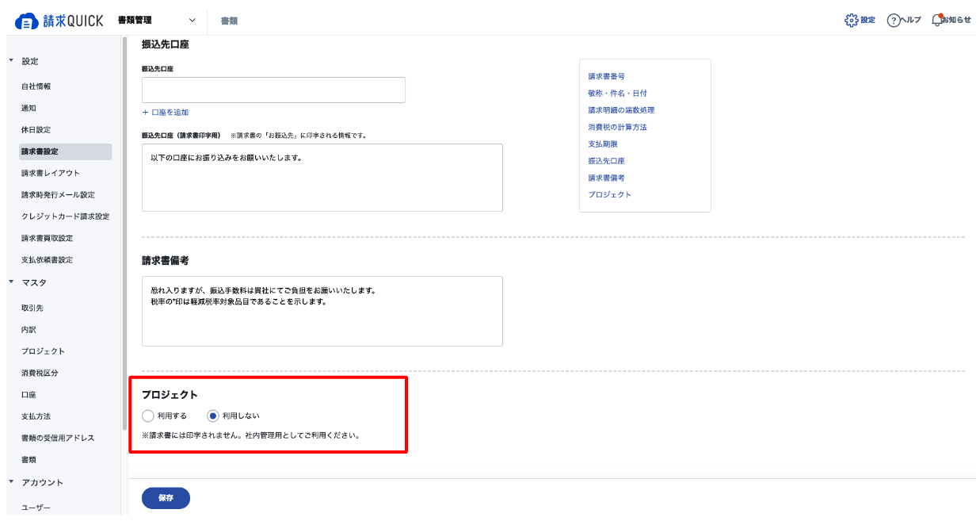Click the sidebar vertical scrollbar
Image resolution: width=980 pixels, height=521 pixels.
point(124,234)
